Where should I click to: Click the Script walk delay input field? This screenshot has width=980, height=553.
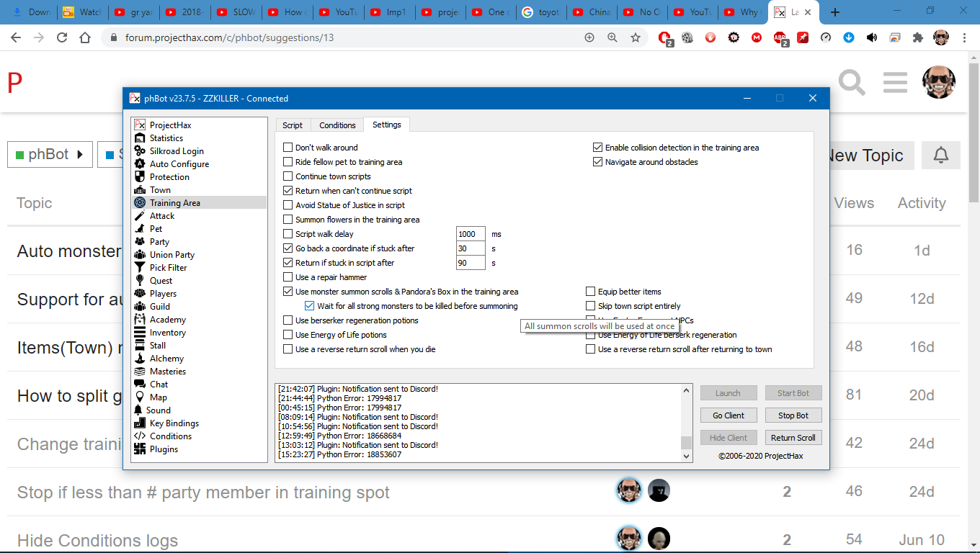coord(471,234)
